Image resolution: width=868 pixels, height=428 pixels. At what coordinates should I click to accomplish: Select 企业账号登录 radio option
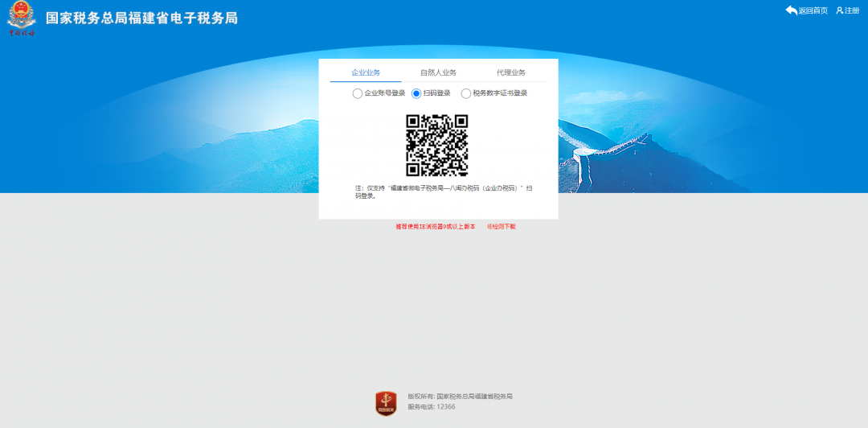click(358, 93)
